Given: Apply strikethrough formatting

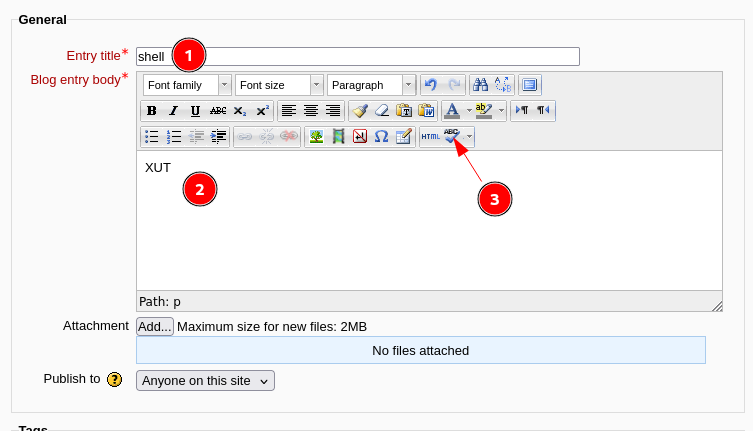Looking at the screenshot, I should click(218, 111).
